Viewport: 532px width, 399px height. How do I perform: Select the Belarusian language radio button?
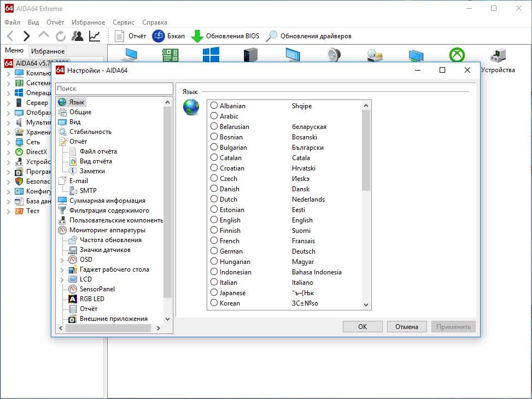(x=214, y=126)
